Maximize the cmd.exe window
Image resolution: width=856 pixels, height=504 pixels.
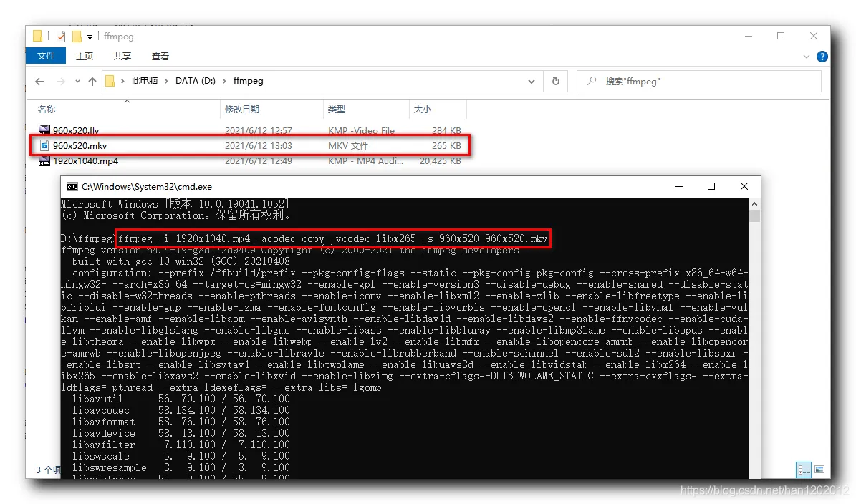711,187
